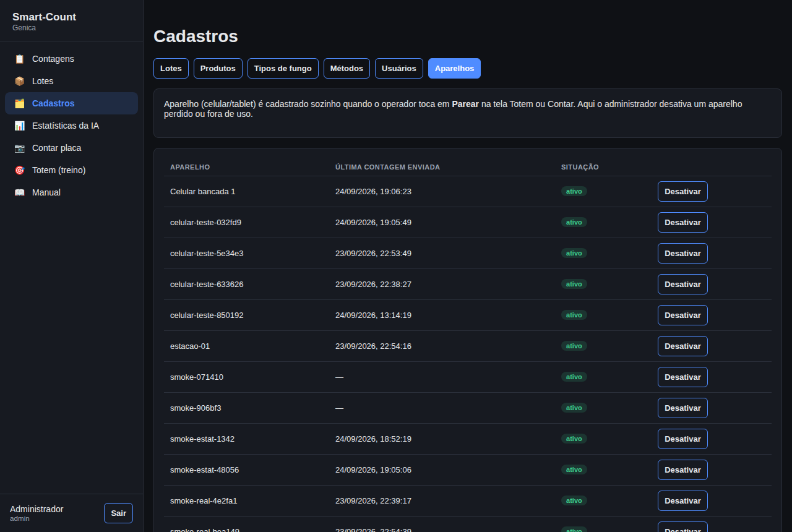
Task: Open the Manual book icon
Action: (x=20, y=192)
